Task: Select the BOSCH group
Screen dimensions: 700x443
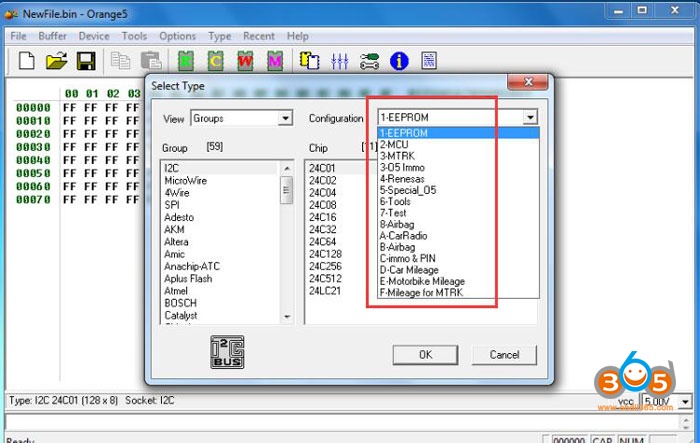Action: (x=220, y=303)
